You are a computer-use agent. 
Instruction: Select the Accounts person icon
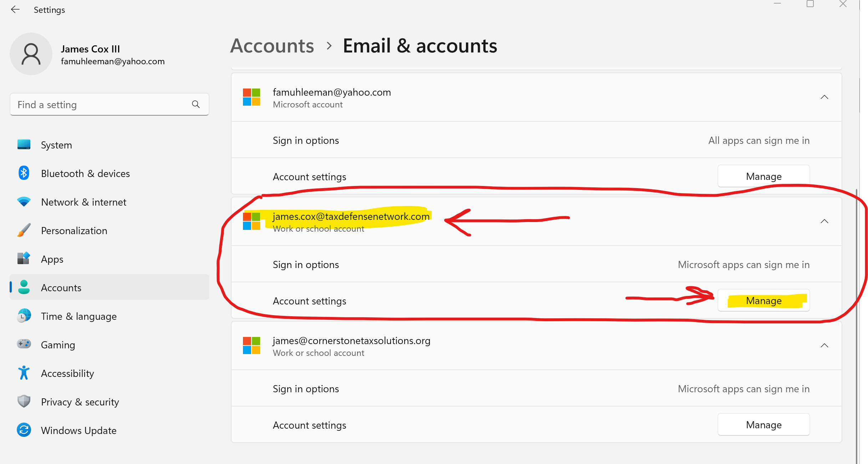[x=24, y=287]
